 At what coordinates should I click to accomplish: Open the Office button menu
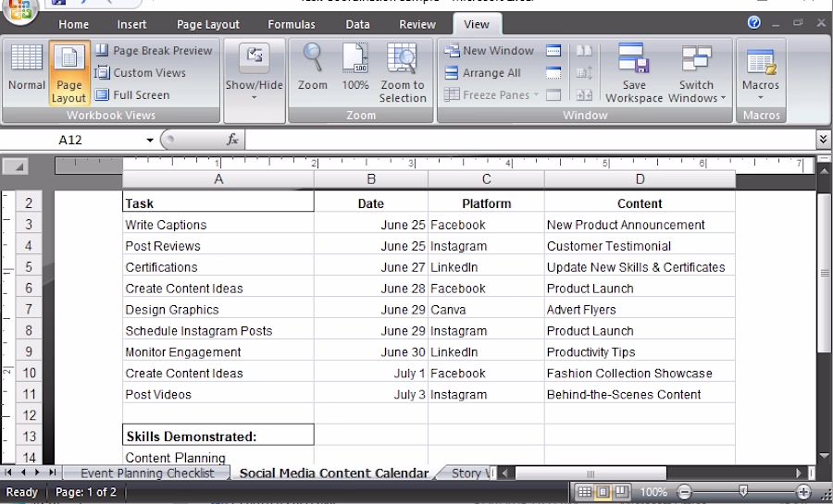click(x=19, y=9)
